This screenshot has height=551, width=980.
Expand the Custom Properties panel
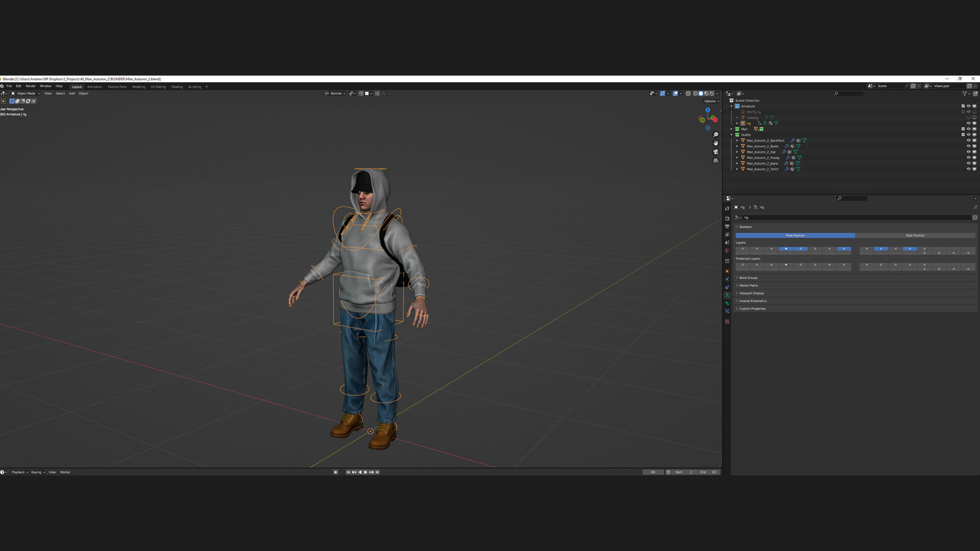point(752,309)
